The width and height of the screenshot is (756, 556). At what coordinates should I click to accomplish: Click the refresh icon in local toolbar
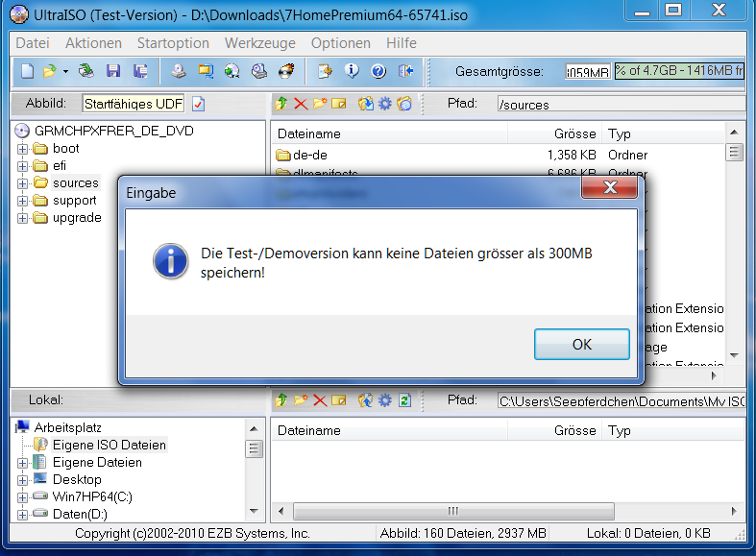[x=404, y=399]
